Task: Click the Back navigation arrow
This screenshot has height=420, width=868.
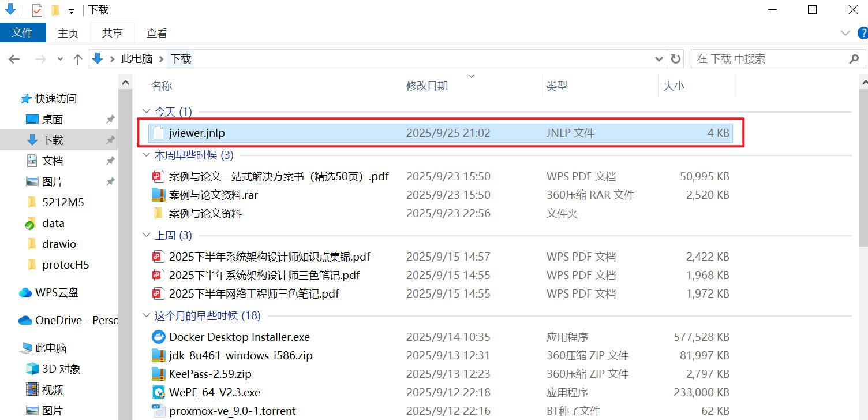Action: [14, 58]
